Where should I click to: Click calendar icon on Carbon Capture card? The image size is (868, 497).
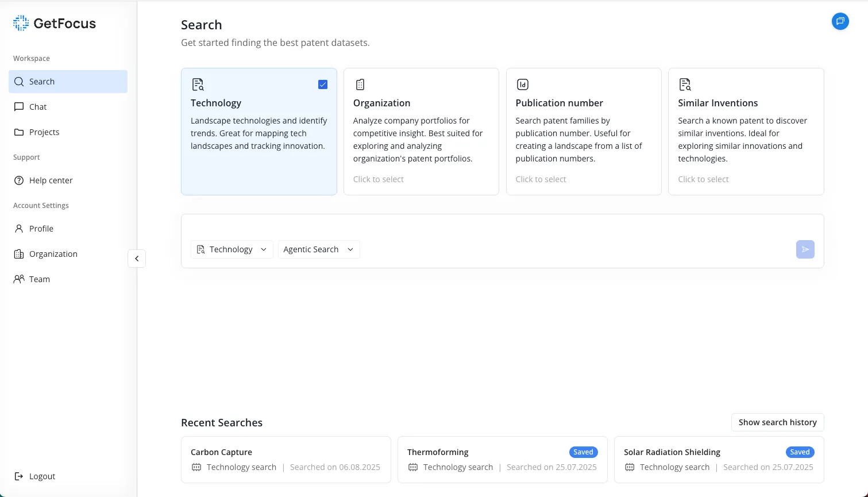[196, 467]
